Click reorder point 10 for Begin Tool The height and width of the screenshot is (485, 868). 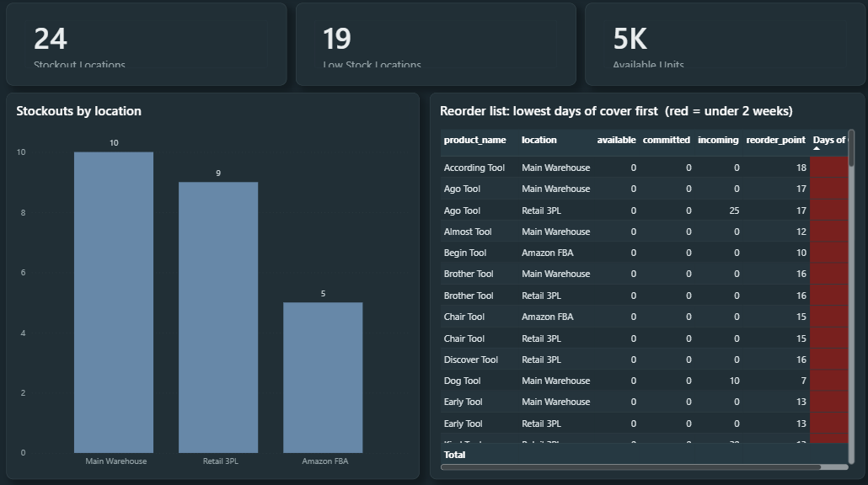click(801, 253)
